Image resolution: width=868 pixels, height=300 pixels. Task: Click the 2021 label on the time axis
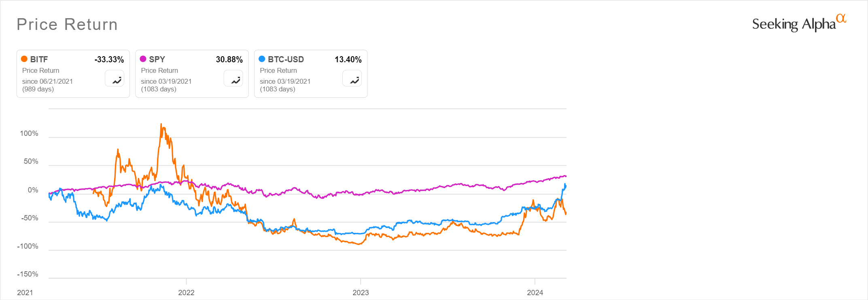(25, 292)
